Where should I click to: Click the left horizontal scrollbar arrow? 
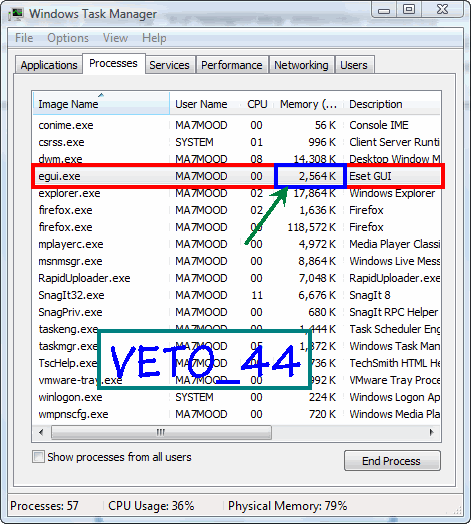(x=41, y=432)
